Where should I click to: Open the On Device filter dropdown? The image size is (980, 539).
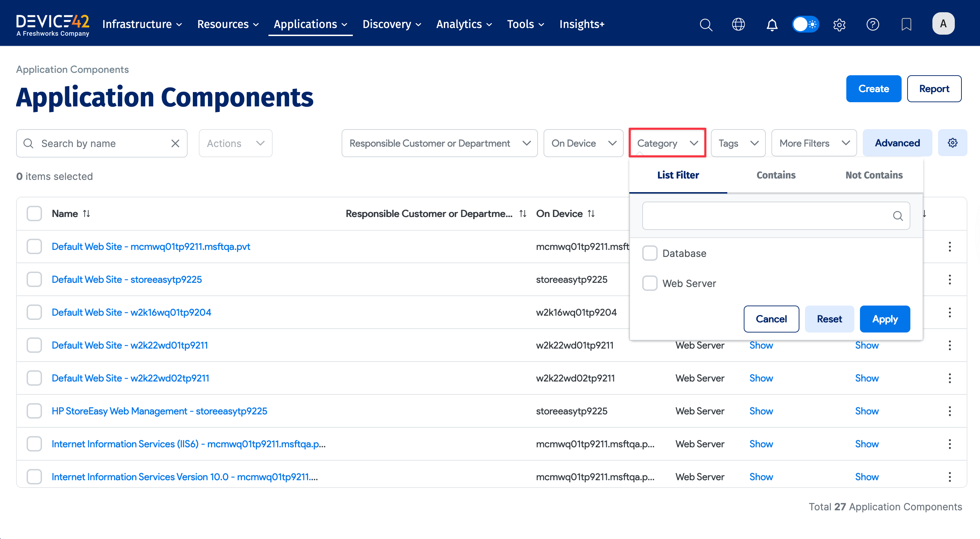click(x=583, y=143)
